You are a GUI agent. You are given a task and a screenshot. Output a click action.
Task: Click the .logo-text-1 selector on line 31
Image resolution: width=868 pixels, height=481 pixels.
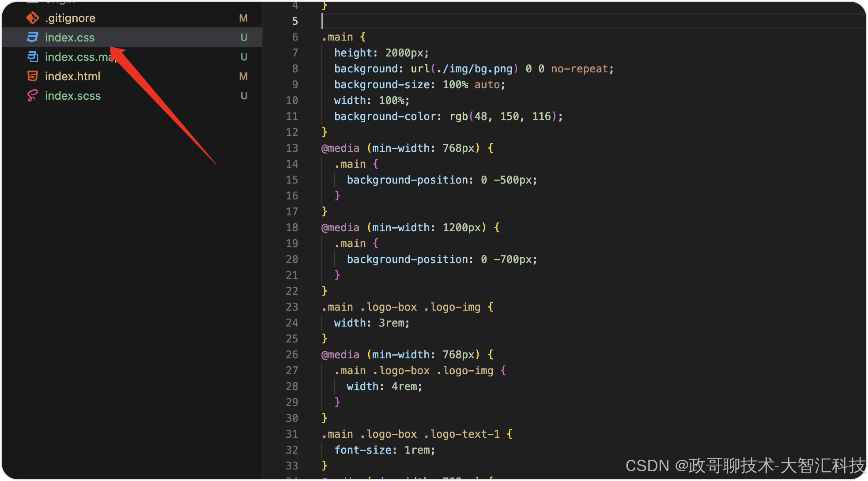[x=462, y=434]
